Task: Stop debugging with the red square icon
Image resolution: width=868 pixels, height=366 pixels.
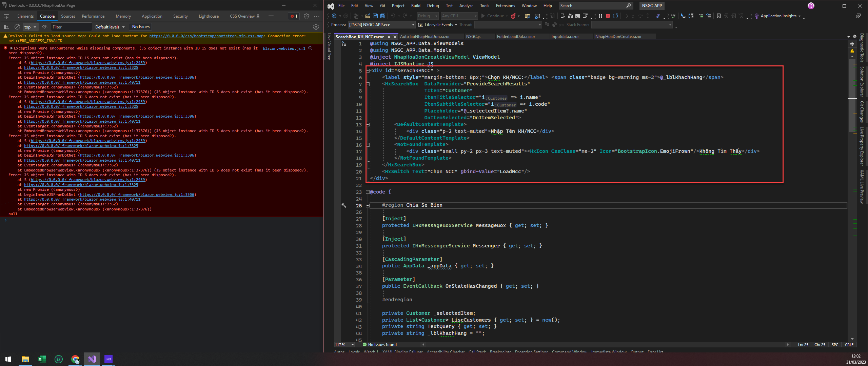Action: pyautogui.click(x=608, y=16)
